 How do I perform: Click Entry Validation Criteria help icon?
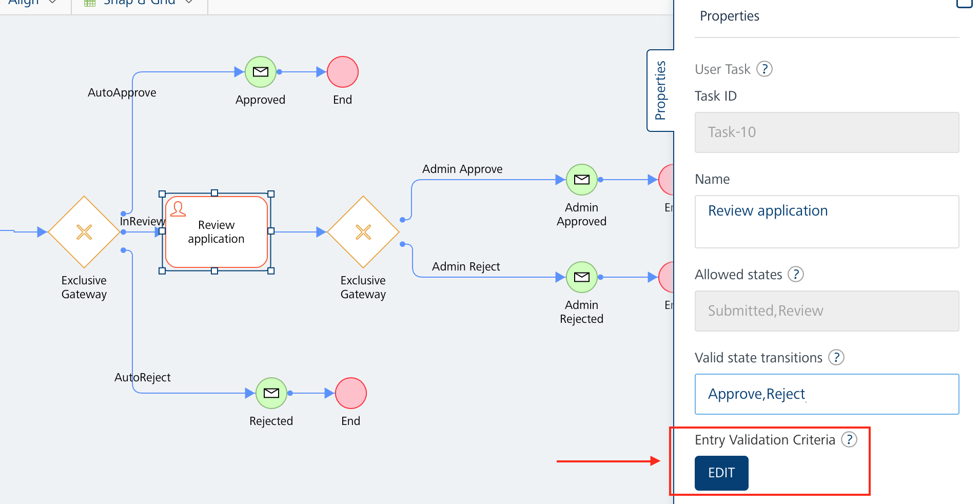point(850,439)
